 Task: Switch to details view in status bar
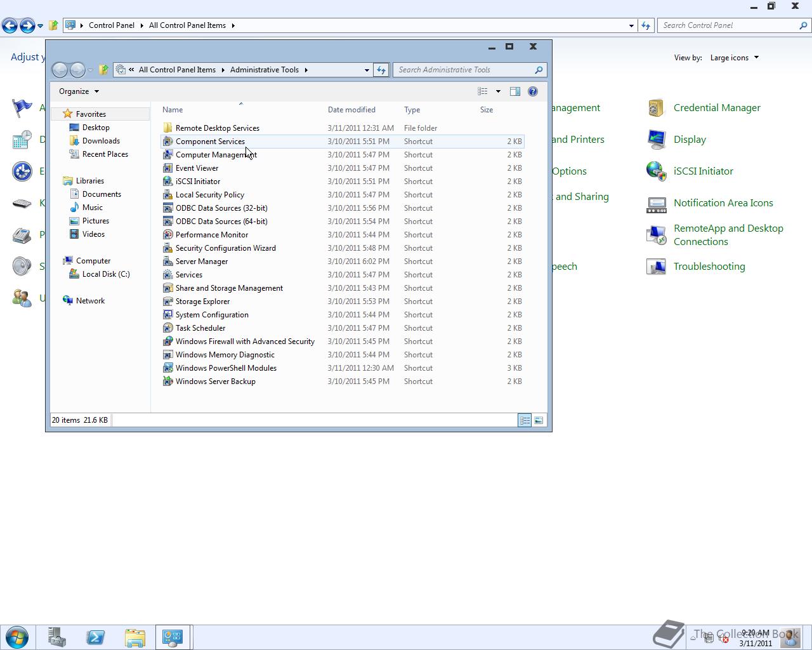(525, 420)
